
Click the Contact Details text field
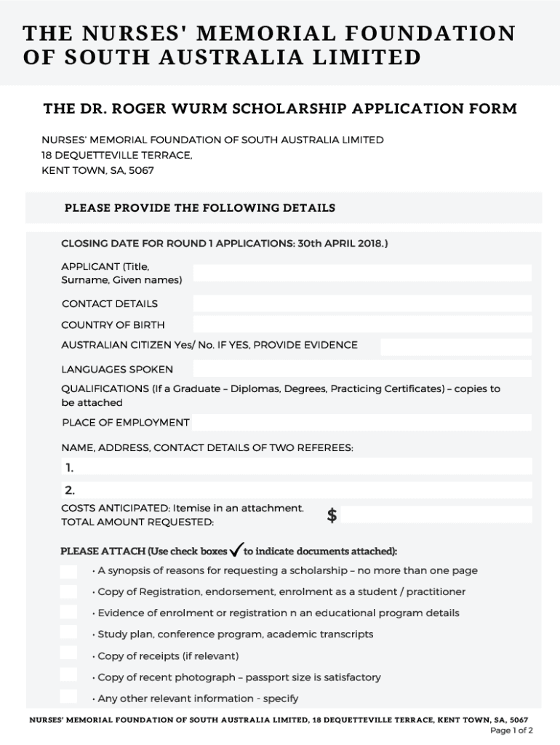point(362,303)
